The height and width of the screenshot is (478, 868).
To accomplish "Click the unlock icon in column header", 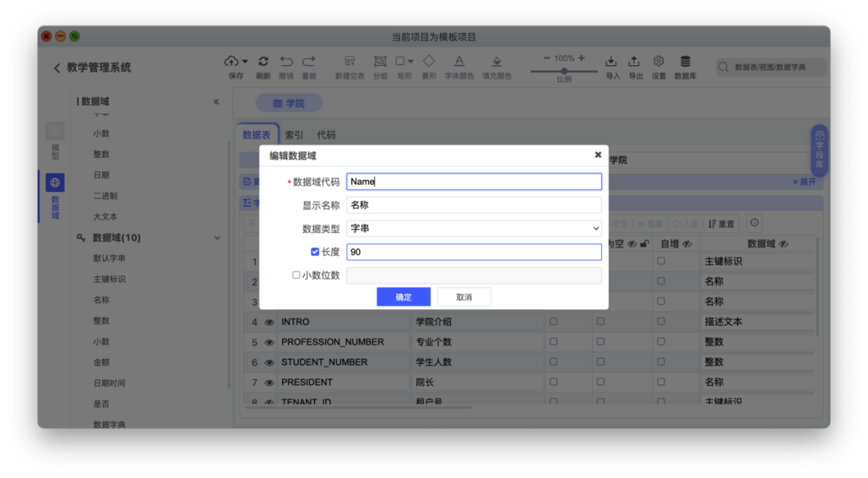I will pos(645,244).
